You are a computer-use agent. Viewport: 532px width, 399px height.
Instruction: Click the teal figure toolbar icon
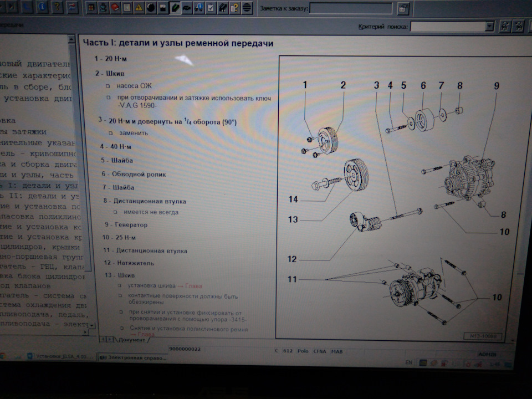pyautogui.click(x=103, y=8)
